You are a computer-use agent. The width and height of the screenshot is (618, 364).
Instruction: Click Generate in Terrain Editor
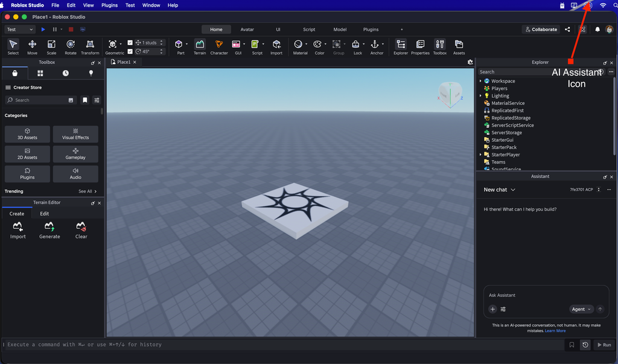pyautogui.click(x=49, y=231)
